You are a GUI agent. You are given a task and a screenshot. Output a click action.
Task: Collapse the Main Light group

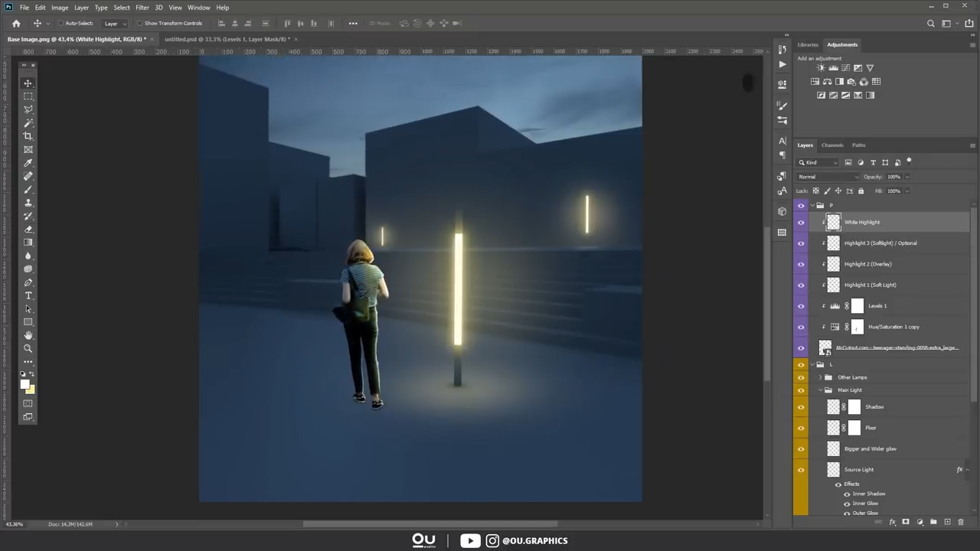point(821,390)
